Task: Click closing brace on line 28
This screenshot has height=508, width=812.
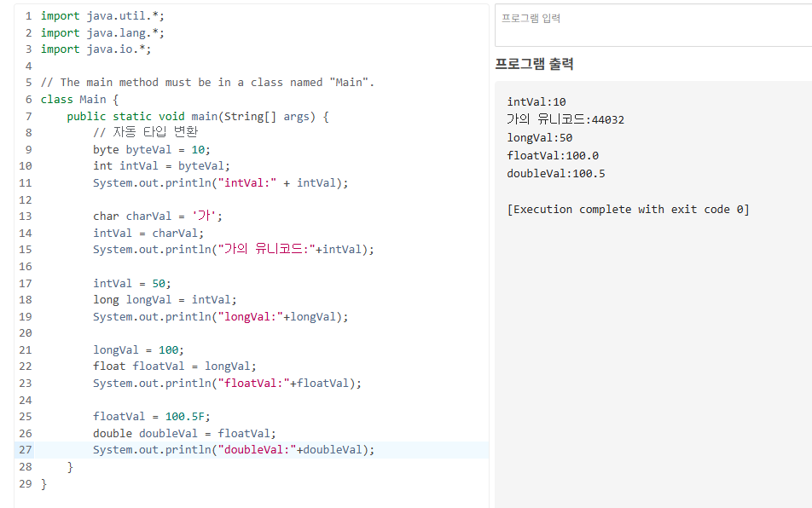Action: (x=70, y=467)
